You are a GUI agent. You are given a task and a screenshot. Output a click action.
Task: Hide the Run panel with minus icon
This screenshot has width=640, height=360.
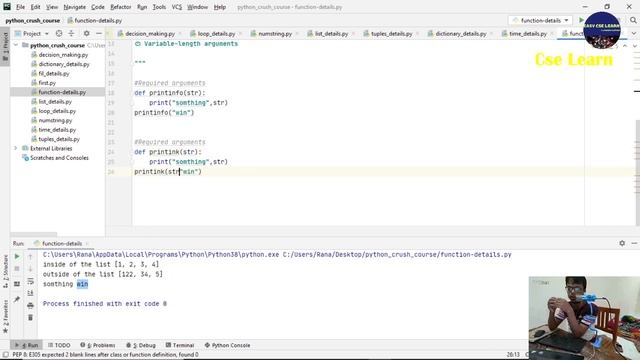(634, 243)
